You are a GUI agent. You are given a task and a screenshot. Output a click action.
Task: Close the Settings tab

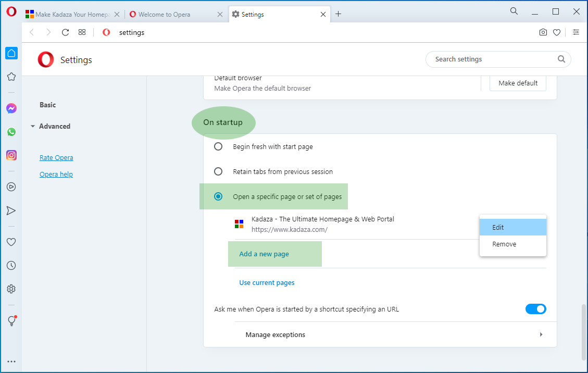coord(323,14)
